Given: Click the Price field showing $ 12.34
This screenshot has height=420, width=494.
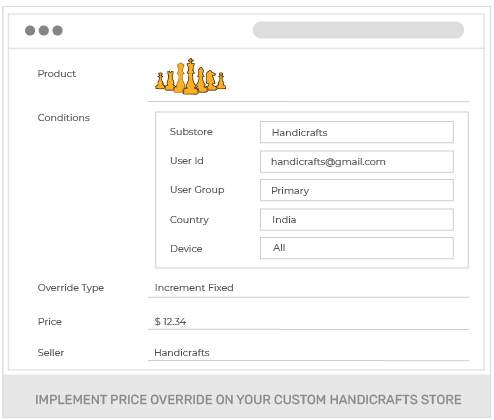Looking at the screenshot, I should 309,322.
